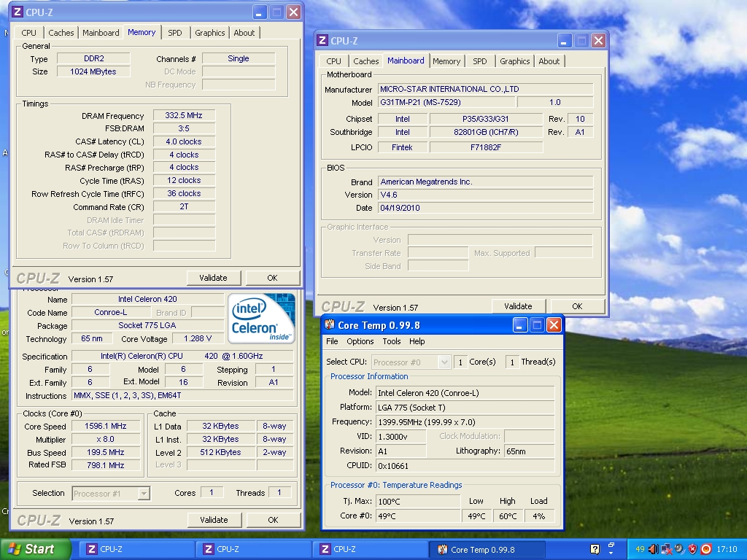Viewport: 747px width, 560px height.
Task: Open the Options menu in Core Temp
Action: point(360,341)
